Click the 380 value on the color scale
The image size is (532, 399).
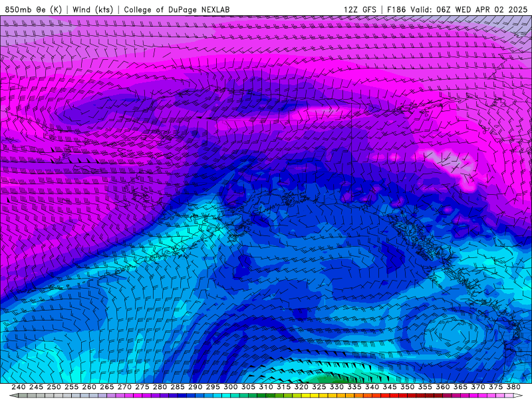click(x=513, y=387)
